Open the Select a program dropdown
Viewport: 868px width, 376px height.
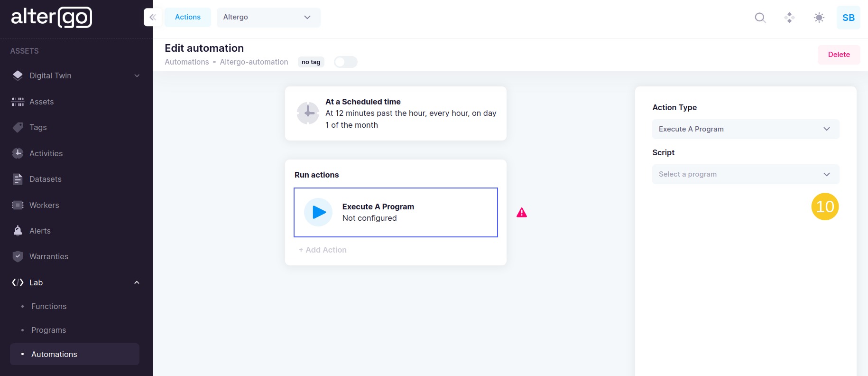coord(745,174)
